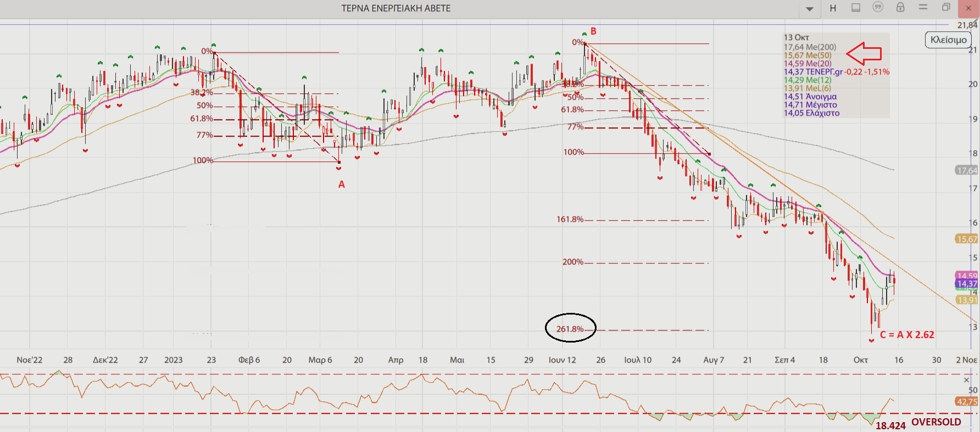The image size is (980, 432).
Task: Select the 17,64 Me(200) legend entry
Action: pos(810,47)
